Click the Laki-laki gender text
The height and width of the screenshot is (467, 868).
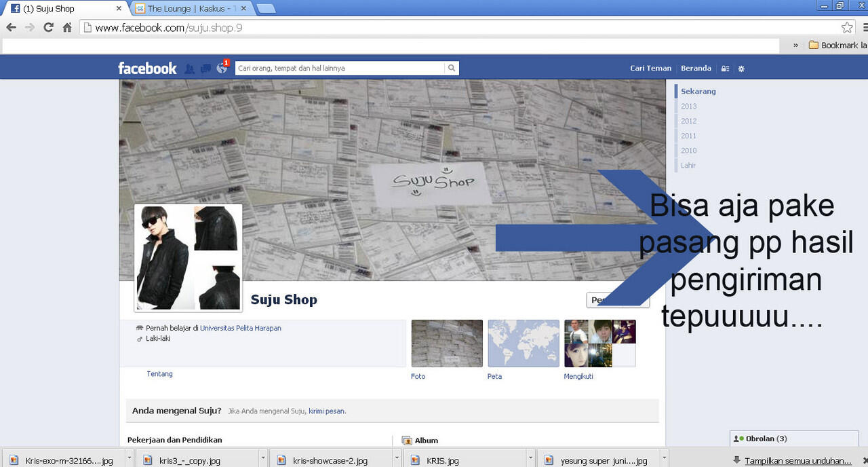tap(158, 338)
